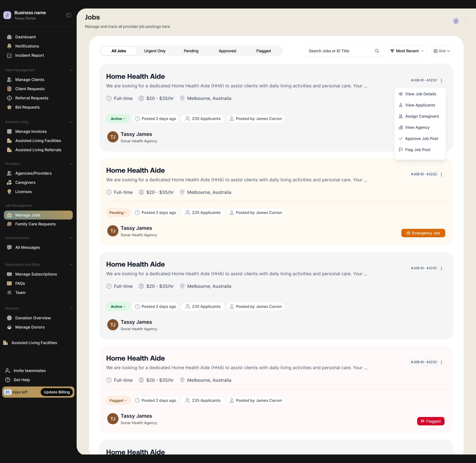This screenshot has height=463, width=476.
Task: Click the Team icon
Action: [9, 293]
